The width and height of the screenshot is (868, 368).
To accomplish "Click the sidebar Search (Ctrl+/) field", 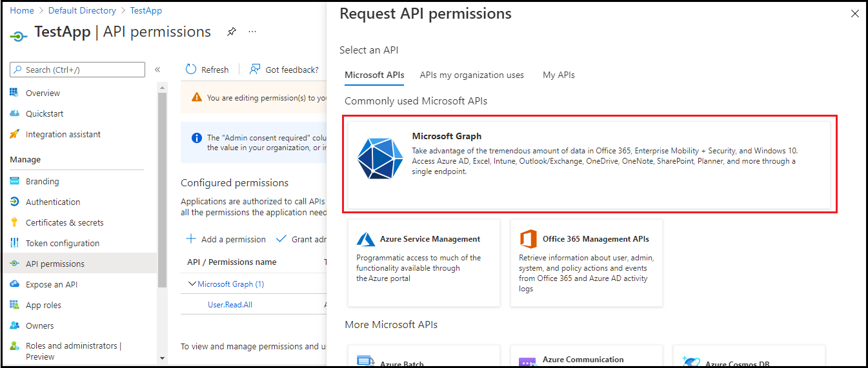I will (77, 70).
